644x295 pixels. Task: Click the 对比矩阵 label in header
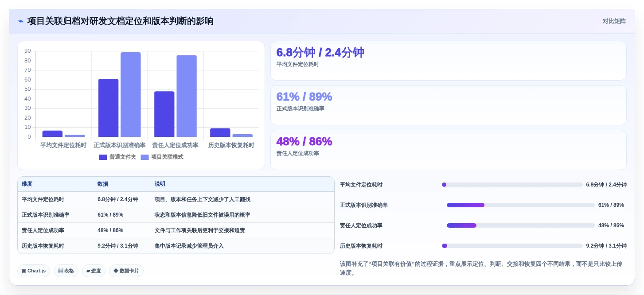point(614,21)
